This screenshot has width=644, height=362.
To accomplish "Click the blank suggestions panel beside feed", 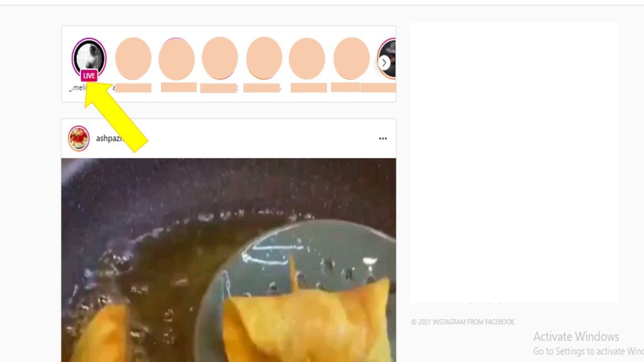I will (514, 163).
